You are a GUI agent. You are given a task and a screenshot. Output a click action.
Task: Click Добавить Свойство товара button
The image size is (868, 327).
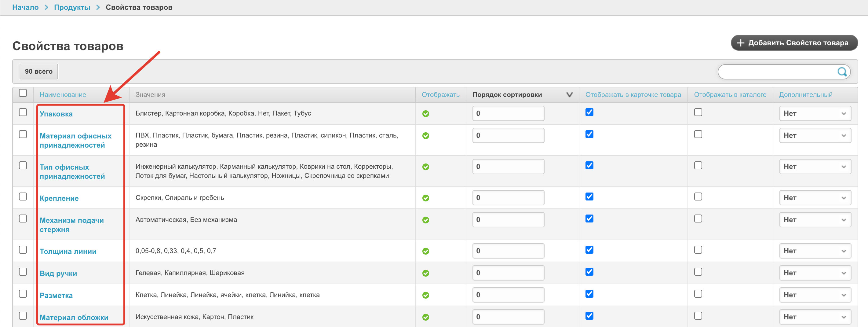pos(793,43)
